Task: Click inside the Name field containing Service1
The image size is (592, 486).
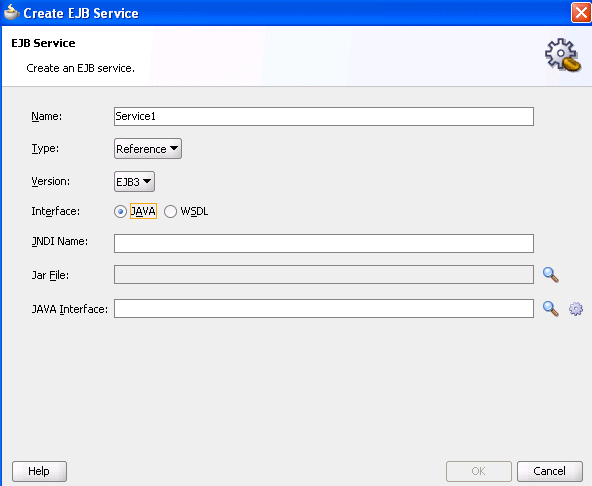Action: pos(324,116)
